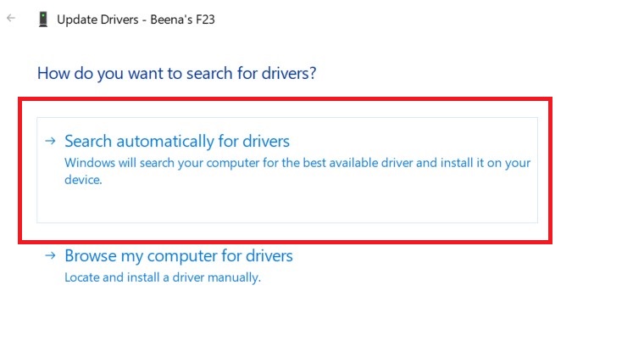Click 'Locate and install a driver manually' text

pos(163,277)
